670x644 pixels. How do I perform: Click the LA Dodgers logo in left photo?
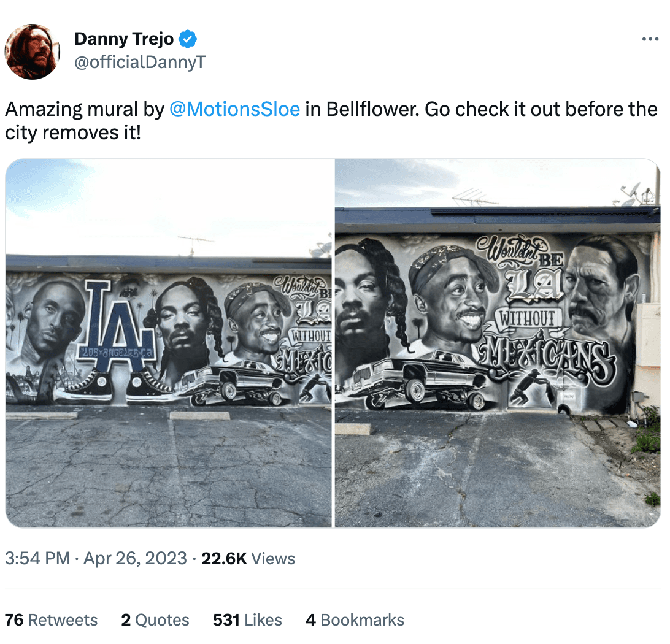(x=116, y=326)
